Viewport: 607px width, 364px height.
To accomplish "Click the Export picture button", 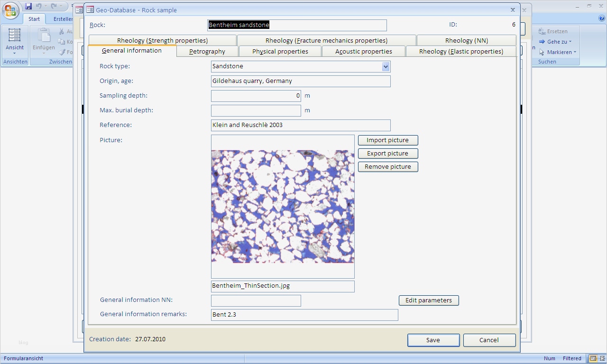I will point(388,154).
